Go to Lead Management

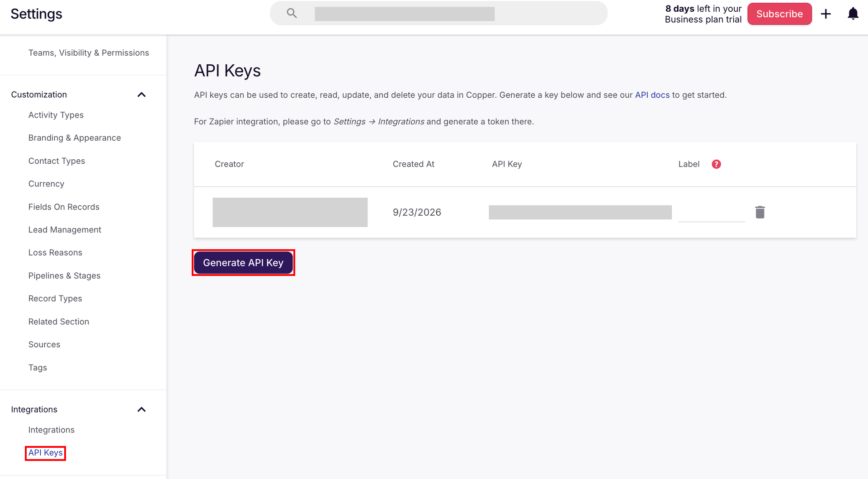[x=65, y=230]
